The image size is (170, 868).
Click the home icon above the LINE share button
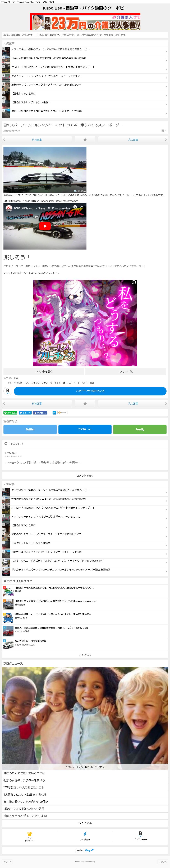click(x=85, y=403)
